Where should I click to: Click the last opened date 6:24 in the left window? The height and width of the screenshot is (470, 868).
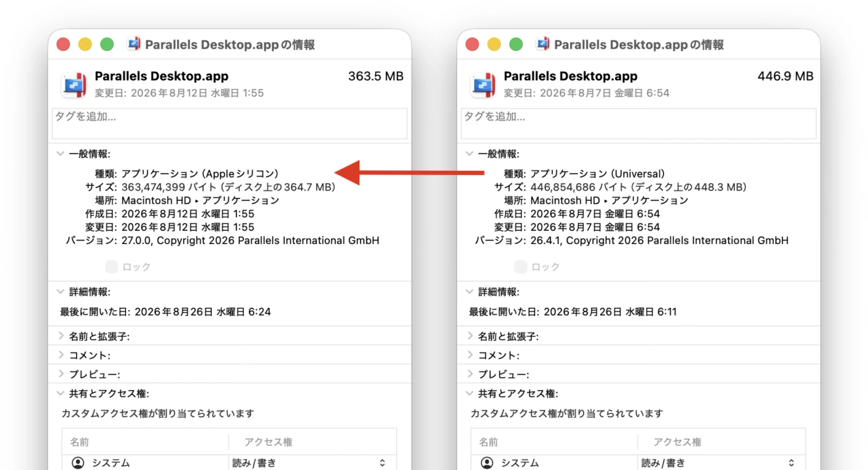[203, 312]
